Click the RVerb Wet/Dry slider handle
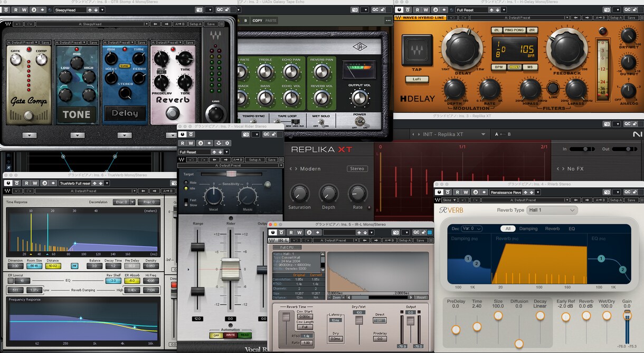 point(607,316)
